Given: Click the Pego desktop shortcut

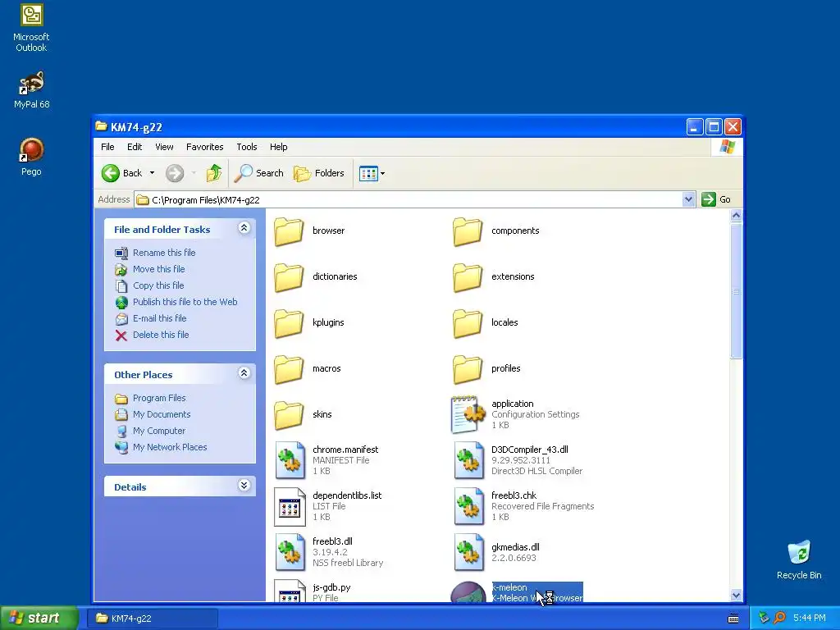Looking at the screenshot, I should point(31,157).
